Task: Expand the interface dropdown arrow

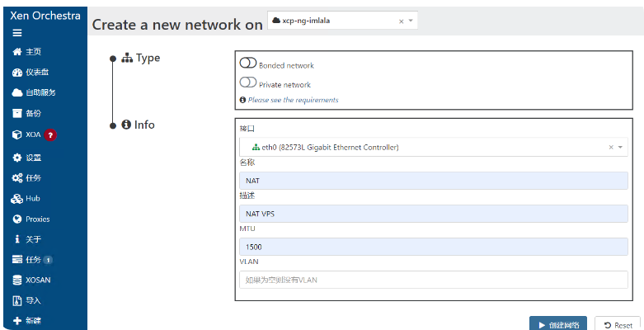Action: (620, 147)
